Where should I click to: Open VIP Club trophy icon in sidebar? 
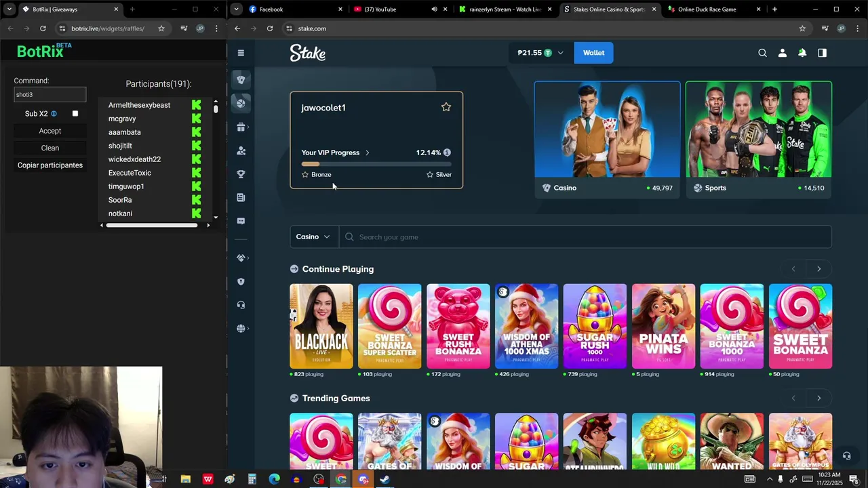[241, 174]
